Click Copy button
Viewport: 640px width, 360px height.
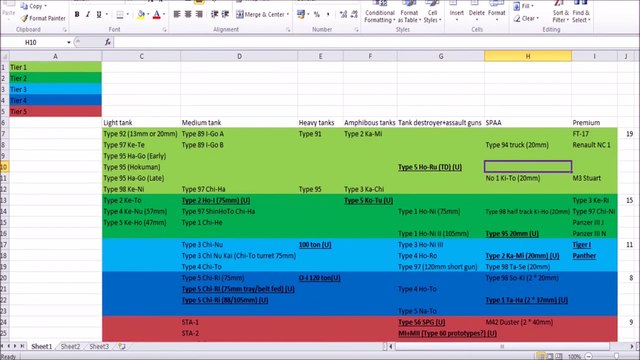(x=32, y=6)
